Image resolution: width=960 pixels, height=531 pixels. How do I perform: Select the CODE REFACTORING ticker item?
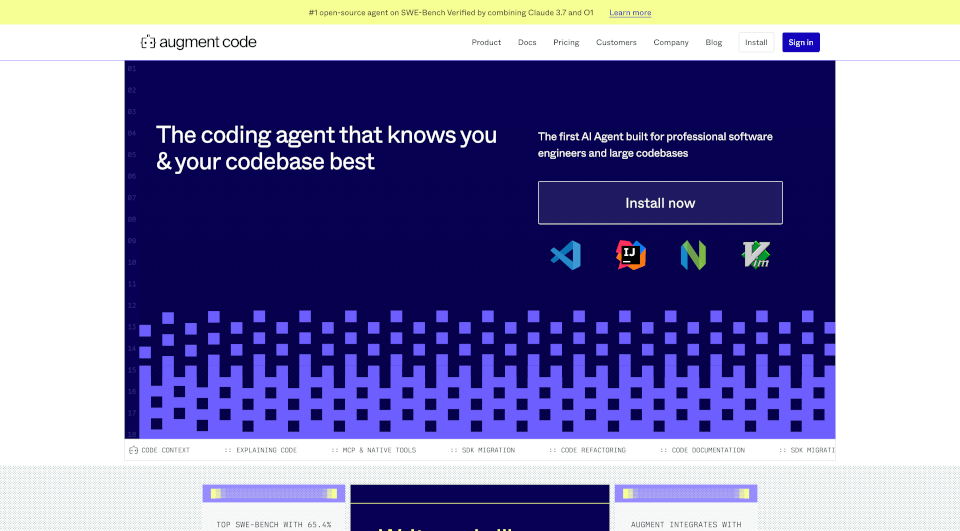point(588,450)
